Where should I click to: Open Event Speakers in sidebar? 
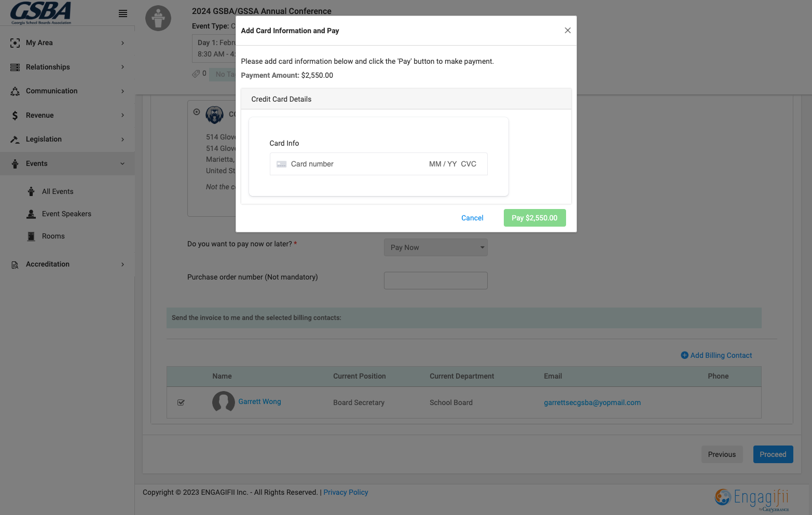[66, 214]
